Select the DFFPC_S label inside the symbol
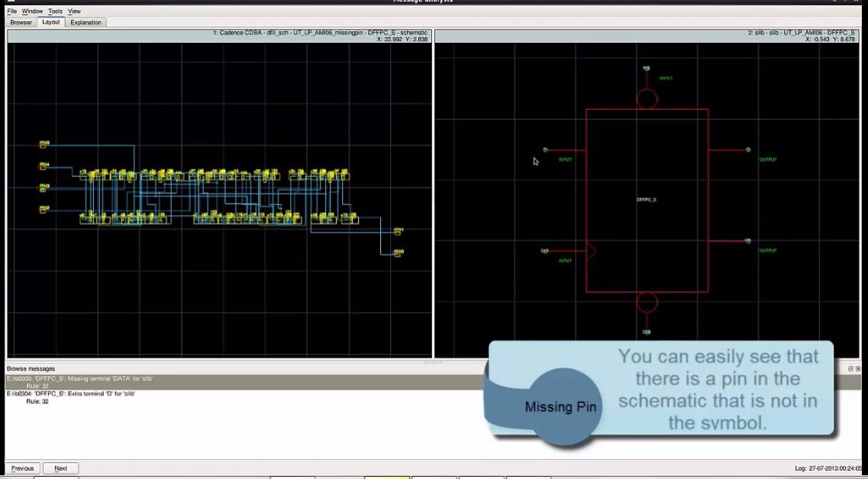Image resolution: width=868 pixels, height=479 pixels. 646,200
